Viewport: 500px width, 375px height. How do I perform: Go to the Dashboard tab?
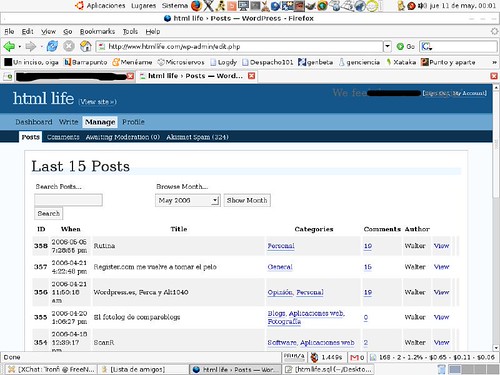tap(34, 122)
